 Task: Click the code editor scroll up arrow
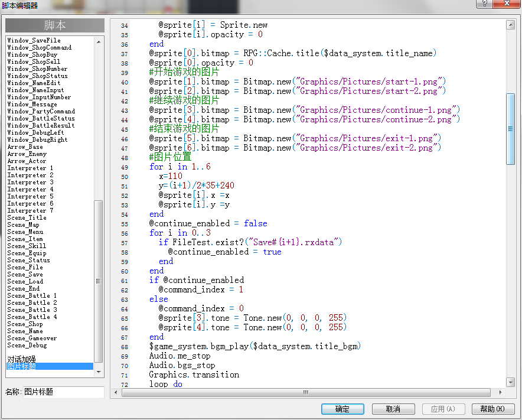pos(510,25)
